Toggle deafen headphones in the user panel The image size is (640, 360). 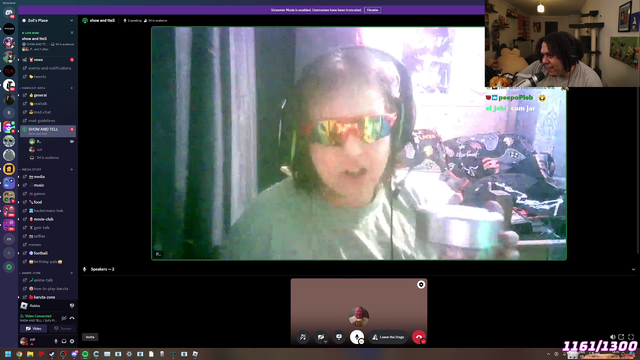(64, 341)
